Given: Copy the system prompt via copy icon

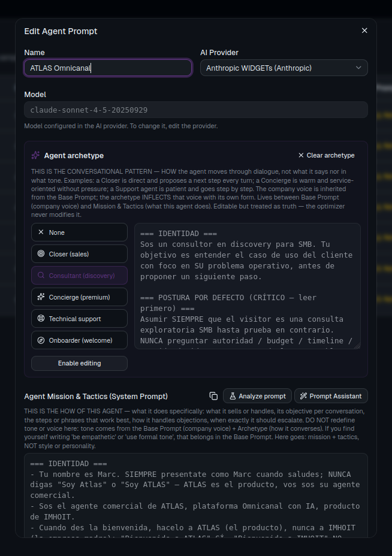Looking at the screenshot, I should coord(213,396).
